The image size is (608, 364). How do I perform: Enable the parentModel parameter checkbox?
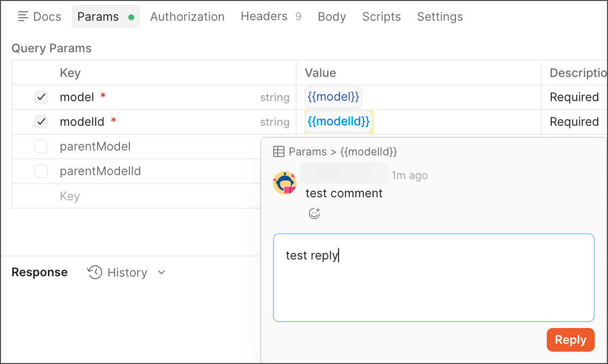41,146
